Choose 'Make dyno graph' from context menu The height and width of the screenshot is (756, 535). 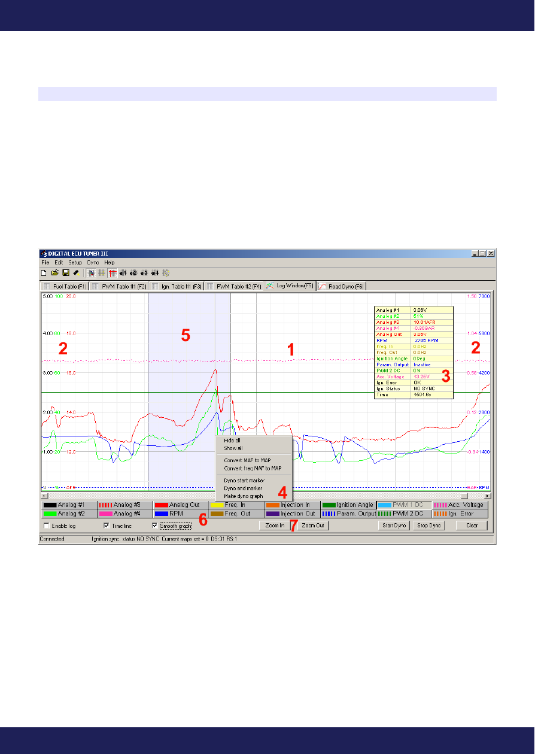(243, 496)
